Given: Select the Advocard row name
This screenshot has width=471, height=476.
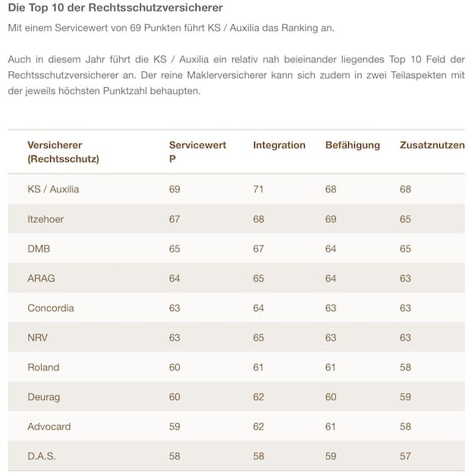Looking at the screenshot, I should pos(49,426).
